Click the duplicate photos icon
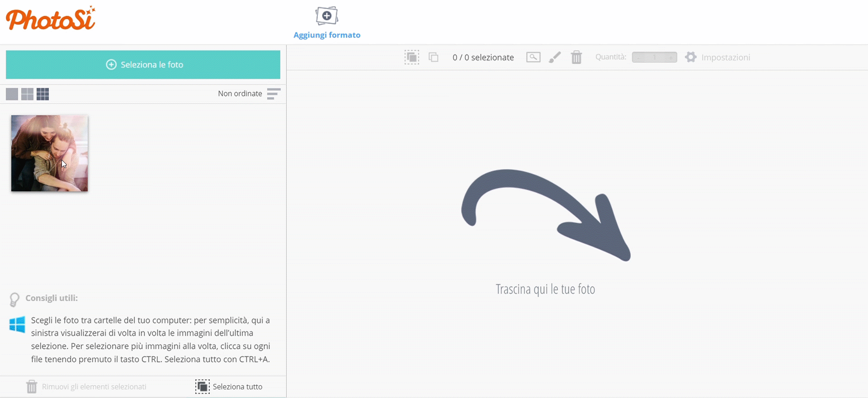 click(434, 57)
